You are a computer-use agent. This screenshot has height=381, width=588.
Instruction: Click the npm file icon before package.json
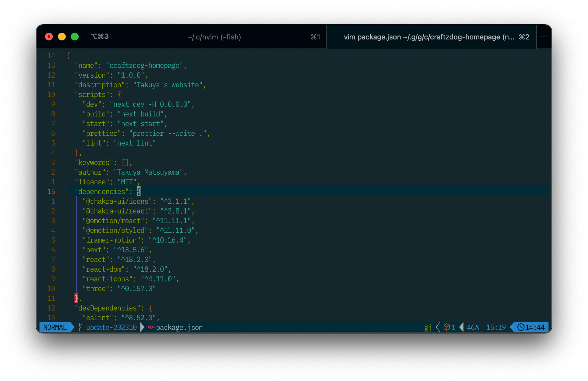coord(152,327)
